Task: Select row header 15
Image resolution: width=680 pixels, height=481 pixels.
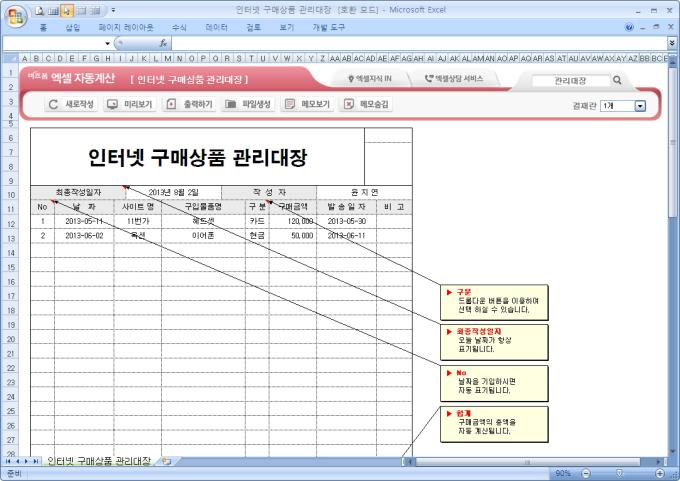Action: [10, 267]
